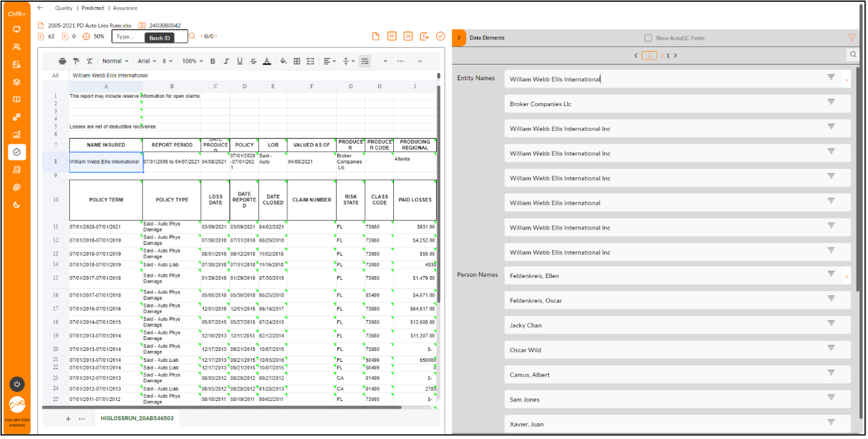Open the 100% zoom dropdown
Viewport: 868px width, 439px height.
point(192,61)
